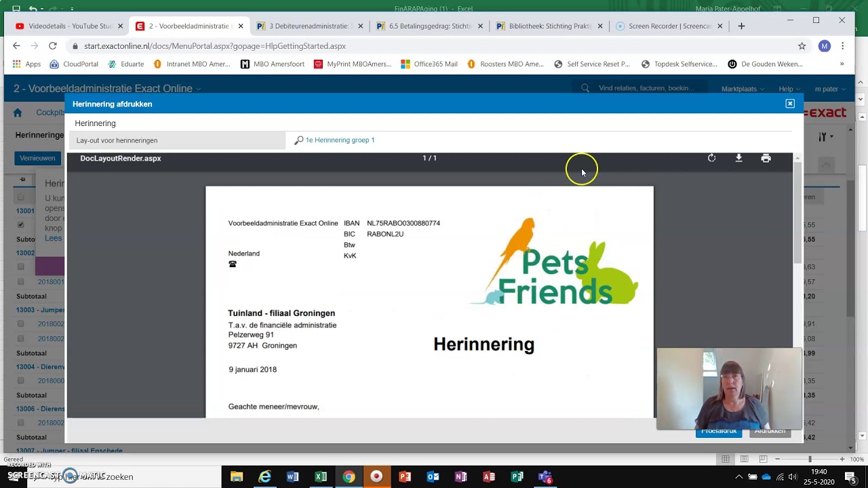Tick the checkbox under group 13006 - Dierens
The width and height of the screenshot is (868, 488).
coord(20,422)
